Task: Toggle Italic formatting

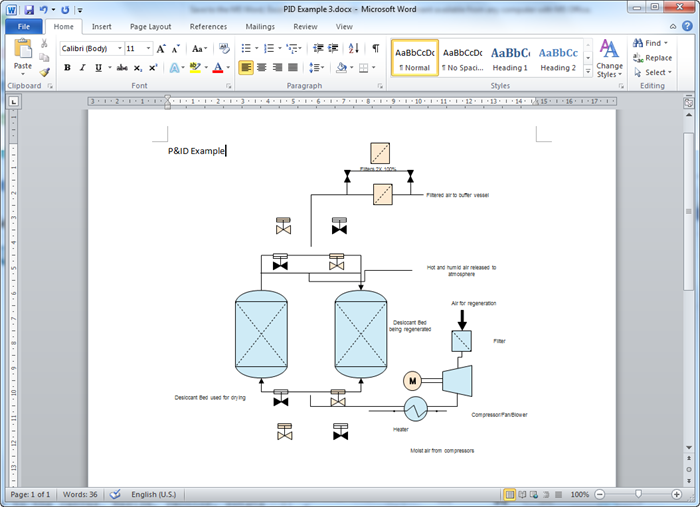Action: (82, 67)
